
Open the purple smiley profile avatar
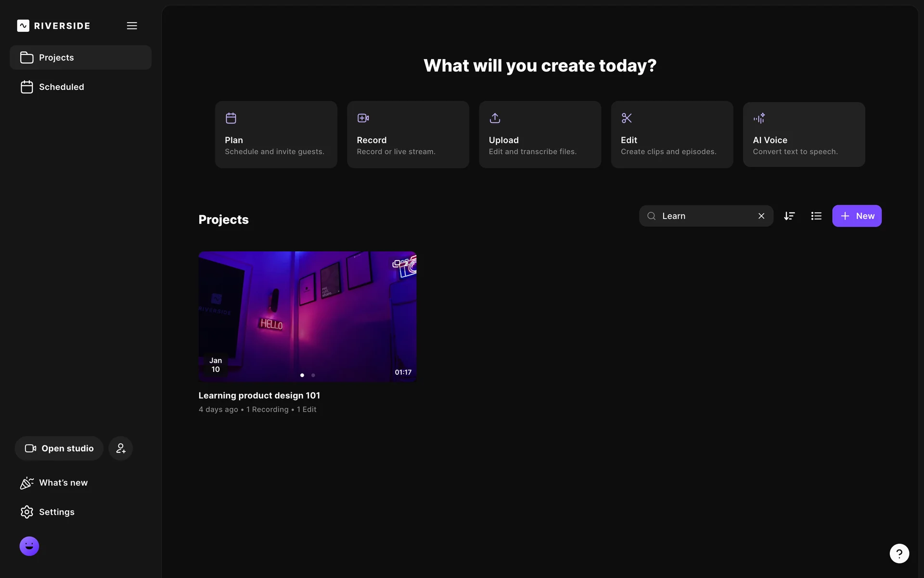pyautogui.click(x=29, y=546)
